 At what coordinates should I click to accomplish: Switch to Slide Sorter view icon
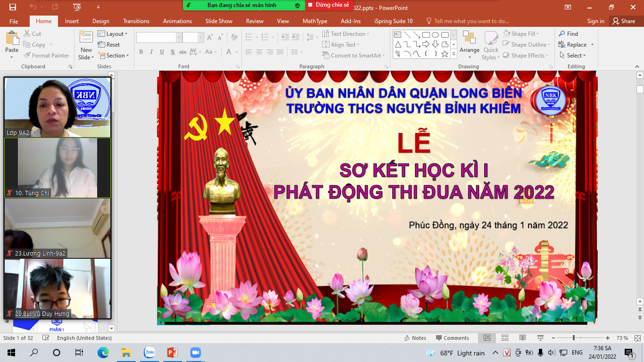[x=505, y=338]
